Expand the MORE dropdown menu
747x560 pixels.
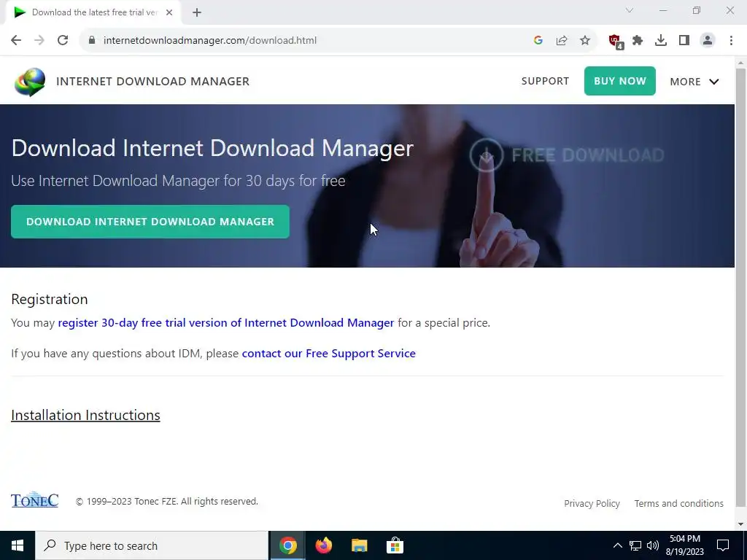694,82
